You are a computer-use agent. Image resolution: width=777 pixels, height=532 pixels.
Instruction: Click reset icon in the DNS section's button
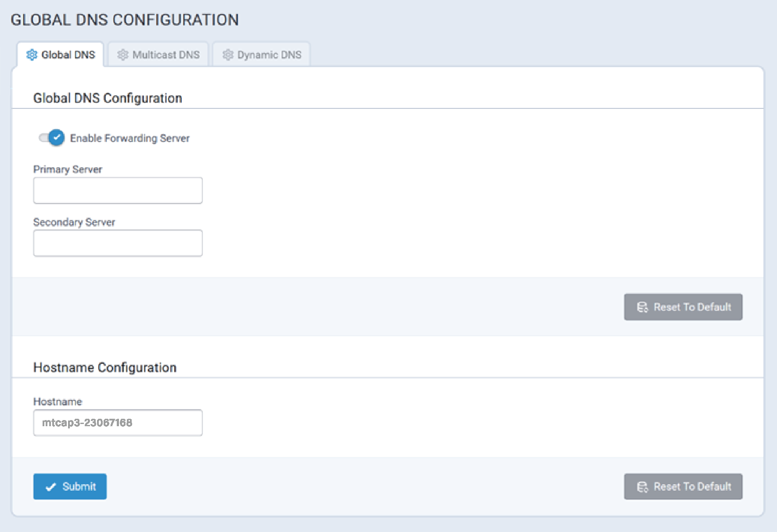point(642,307)
